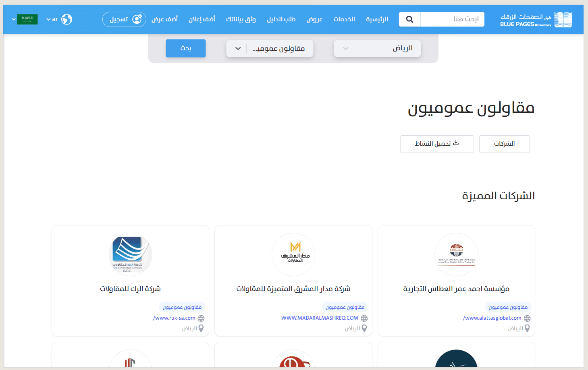Viewport: 588px width, 370px height.
Task: Click download icon in تحميل النشاط
Action: coord(456,143)
